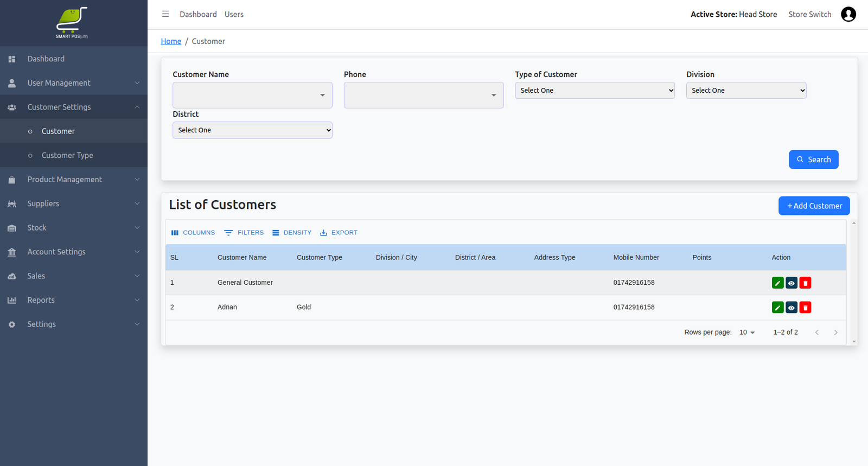Sort by SL column header
The width and height of the screenshot is (868, 466).
point(174,258)
